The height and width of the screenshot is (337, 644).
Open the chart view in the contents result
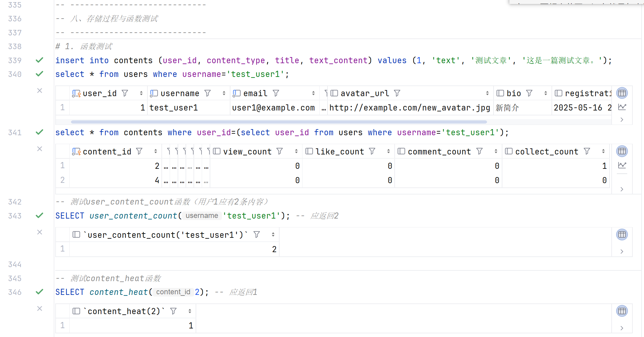pos(622,165)
